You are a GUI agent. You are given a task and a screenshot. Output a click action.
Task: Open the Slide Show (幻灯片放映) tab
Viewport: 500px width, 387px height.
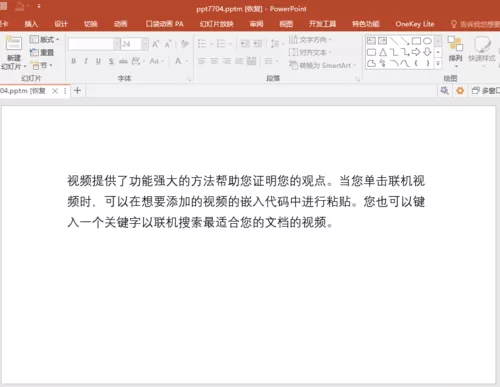[216, 24]
